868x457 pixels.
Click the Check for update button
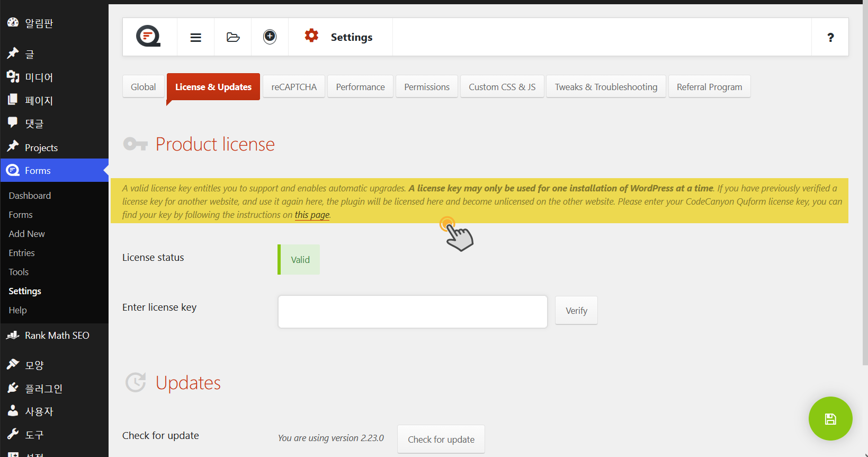[x=441, y=439]
